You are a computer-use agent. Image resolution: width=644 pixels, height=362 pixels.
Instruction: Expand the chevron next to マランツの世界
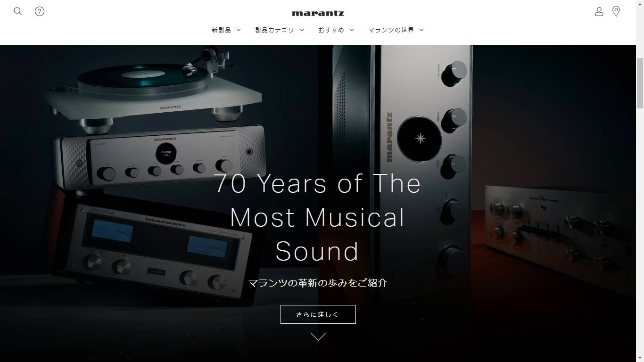click(x=421, y=30)
